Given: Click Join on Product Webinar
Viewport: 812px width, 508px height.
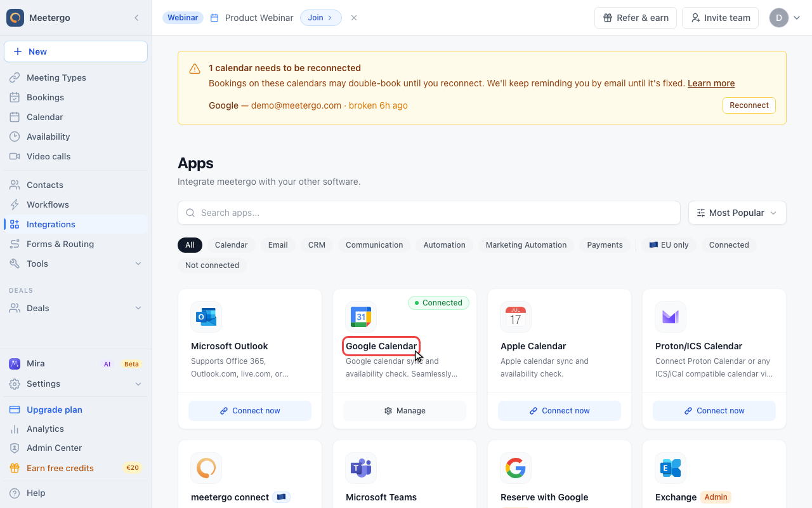Looking at the screenshot, I should pos(320,18).
